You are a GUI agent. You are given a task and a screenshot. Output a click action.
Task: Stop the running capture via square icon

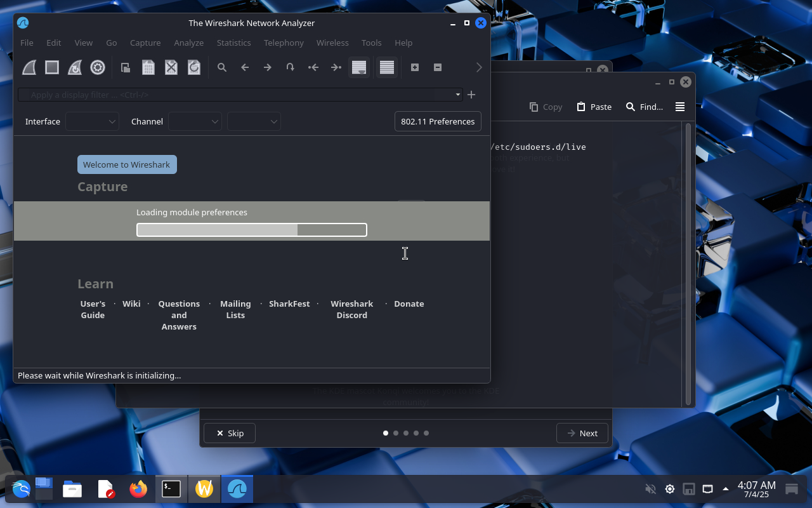[x=52, y=67]
